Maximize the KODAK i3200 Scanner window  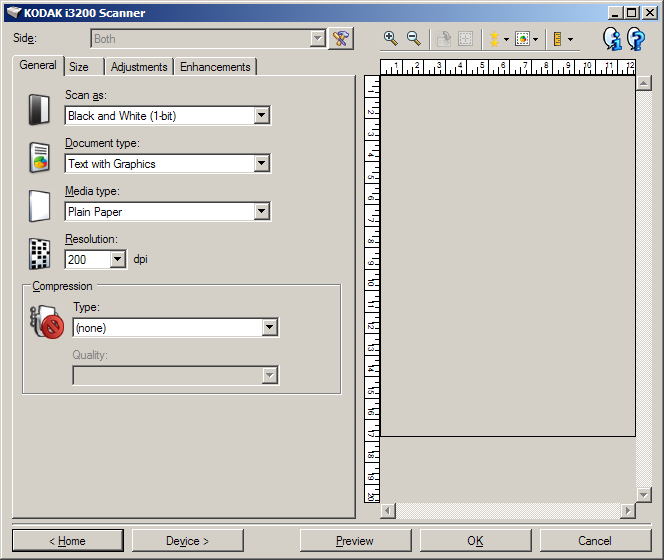(x=631, y=13)
